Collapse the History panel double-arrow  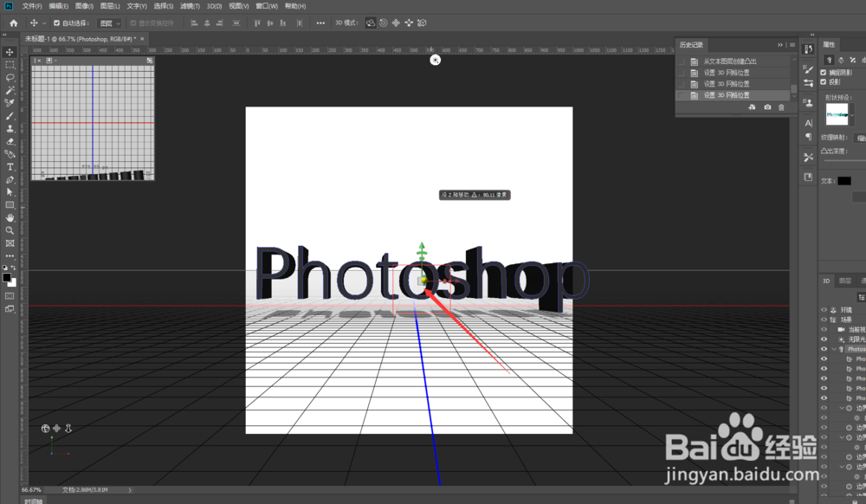[780, 45]
